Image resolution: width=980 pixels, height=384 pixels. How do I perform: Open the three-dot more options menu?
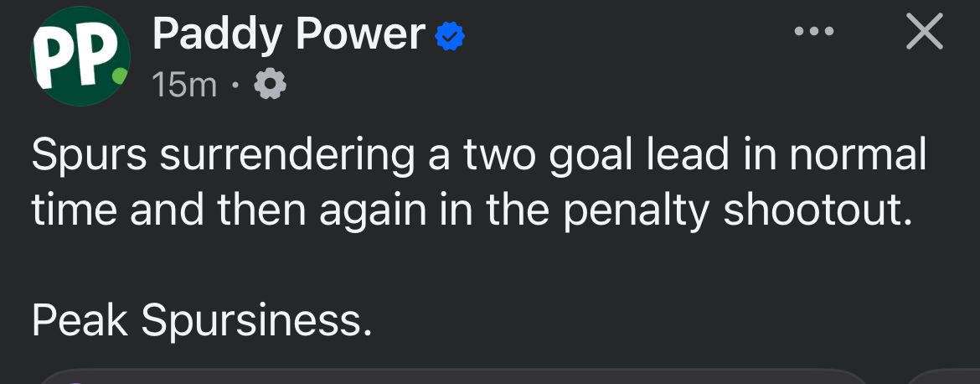[x=814, y=31]
